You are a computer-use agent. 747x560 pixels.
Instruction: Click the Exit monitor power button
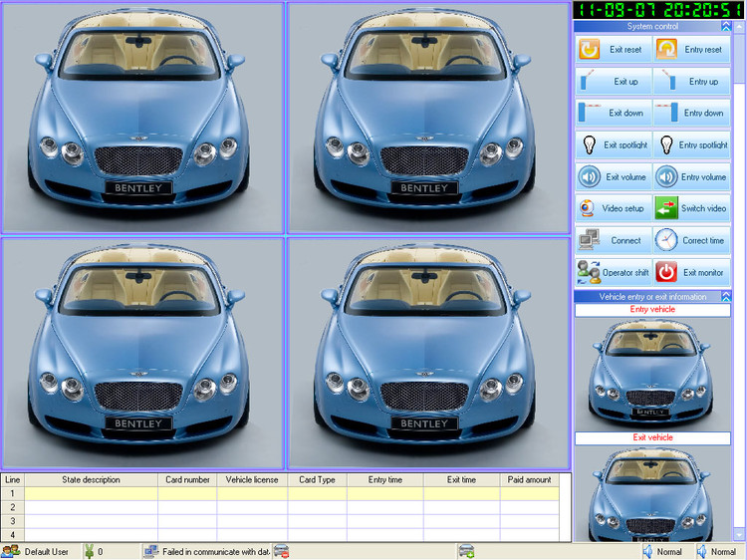[x=691, y=272]
